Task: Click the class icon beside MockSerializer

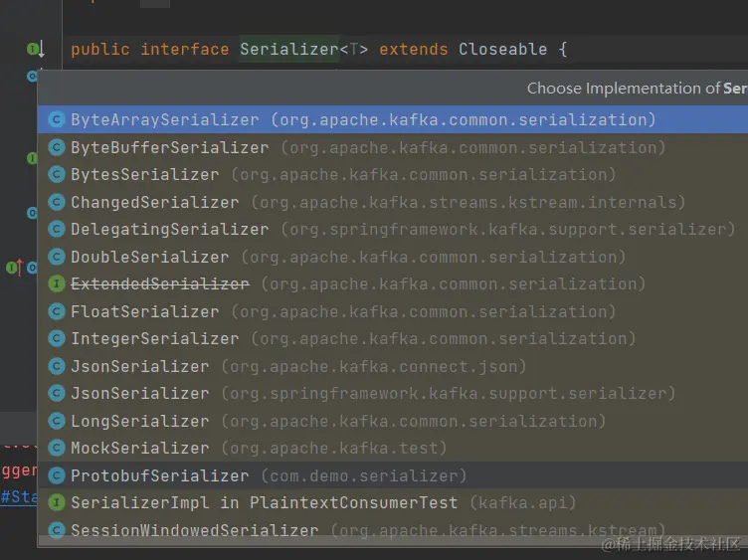Action: coord(57,448)
